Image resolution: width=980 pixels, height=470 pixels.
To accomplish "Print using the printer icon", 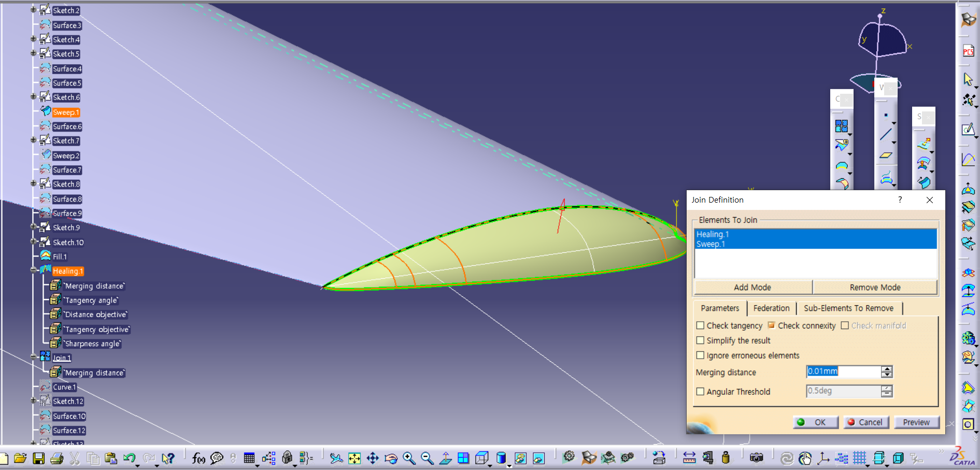I will [57, 458].
